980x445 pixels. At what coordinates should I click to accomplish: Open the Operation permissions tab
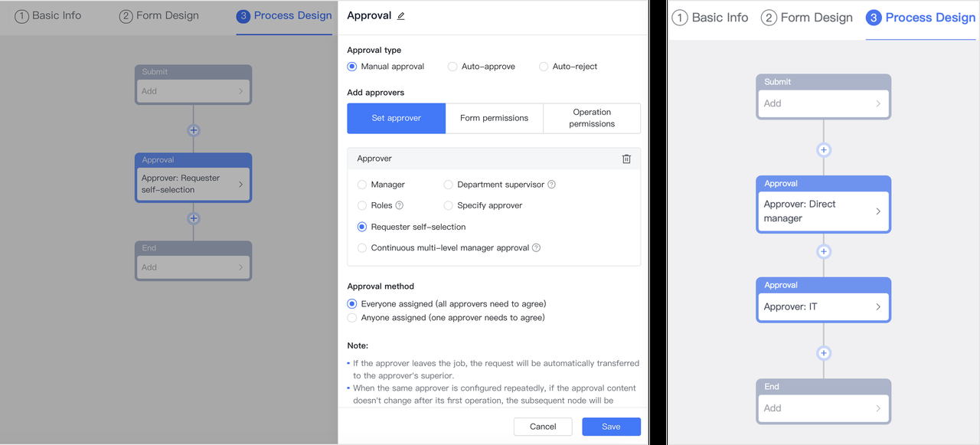point(592,118)
